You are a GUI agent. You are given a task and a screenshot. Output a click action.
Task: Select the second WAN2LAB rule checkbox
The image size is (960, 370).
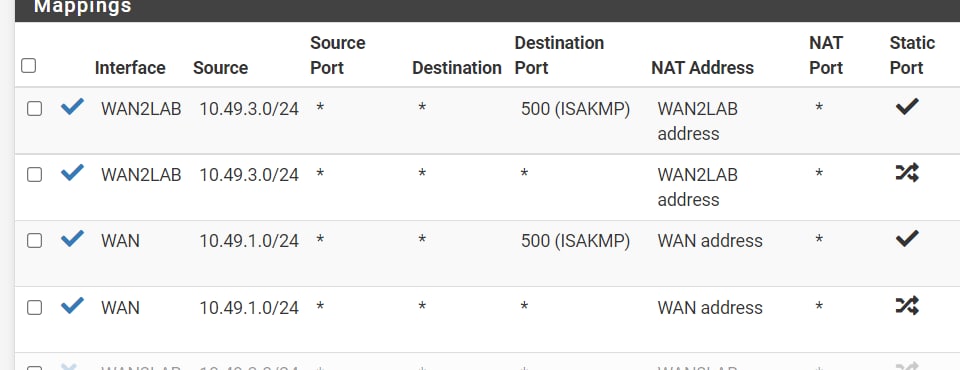click(x=34, y=175)
